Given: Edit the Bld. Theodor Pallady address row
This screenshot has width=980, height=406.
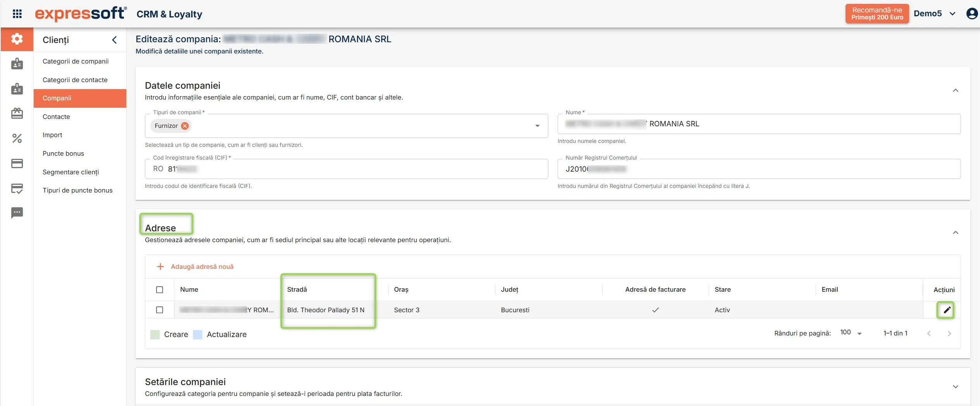Looking at the screenshot, I should pyautogui.click(x=947, y=310).
